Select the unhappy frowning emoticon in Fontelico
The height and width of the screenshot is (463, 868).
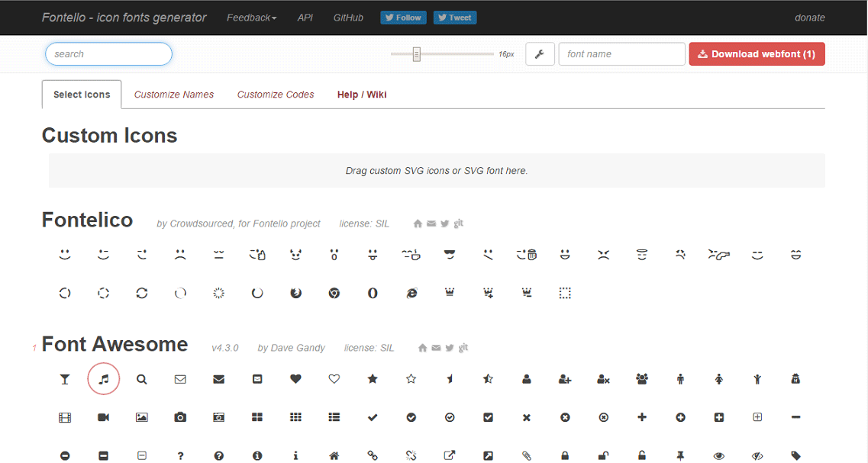pos(180,255)
